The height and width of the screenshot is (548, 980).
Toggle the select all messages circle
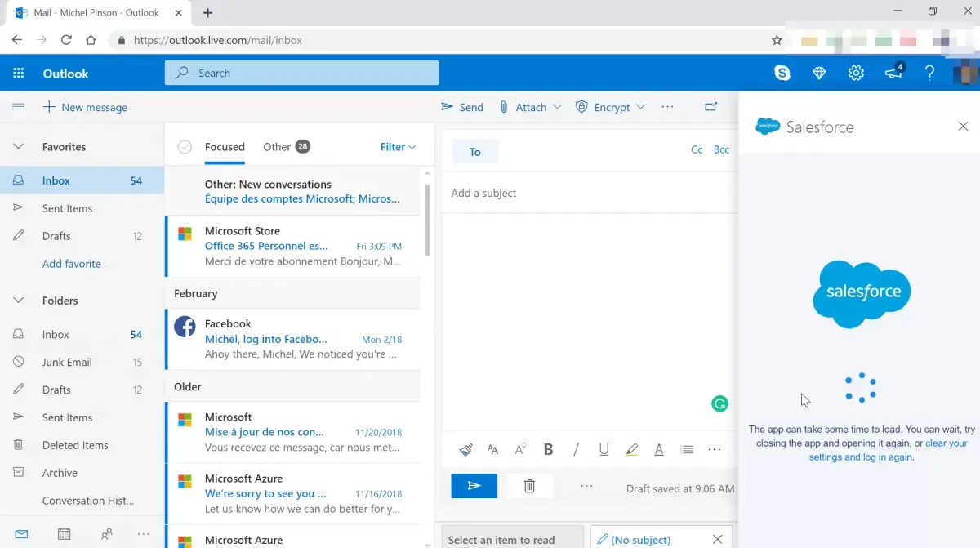pos(185,147)
